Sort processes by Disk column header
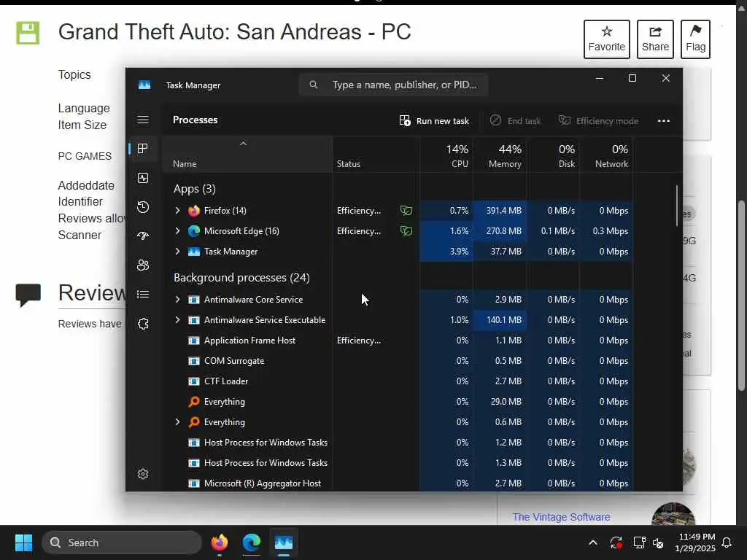This screenshot has width=747, height=560. [554, 156]
